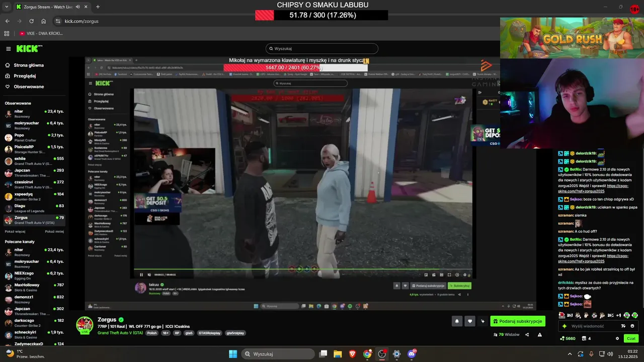The image size is (644, 362).
Task: Focus the Kick Wyszukaj search field
Action: [322, 49]
